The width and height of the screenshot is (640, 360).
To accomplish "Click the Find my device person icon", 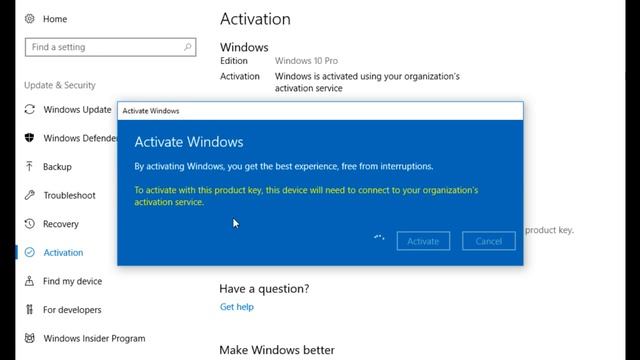I will pos(29,281).
